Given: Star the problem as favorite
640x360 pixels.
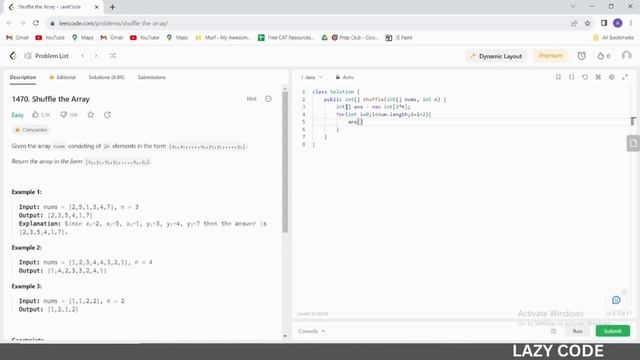Looking at the screenshot, I should coord(91,115).
